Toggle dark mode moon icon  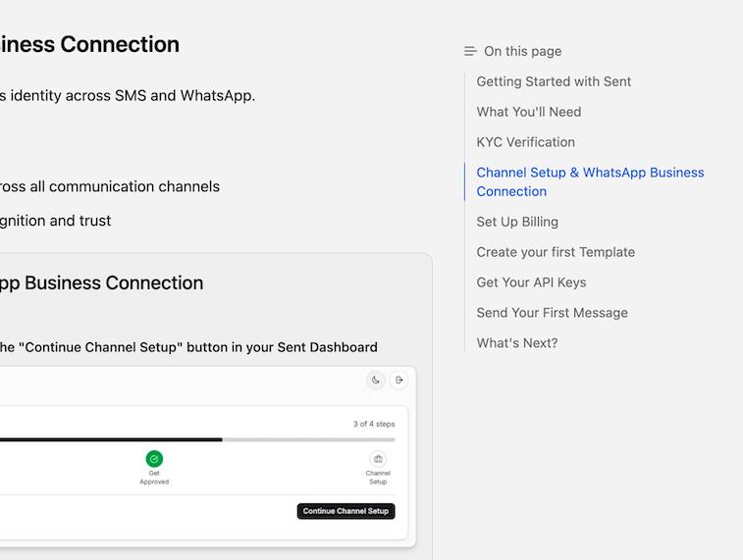tap(376, 381)
